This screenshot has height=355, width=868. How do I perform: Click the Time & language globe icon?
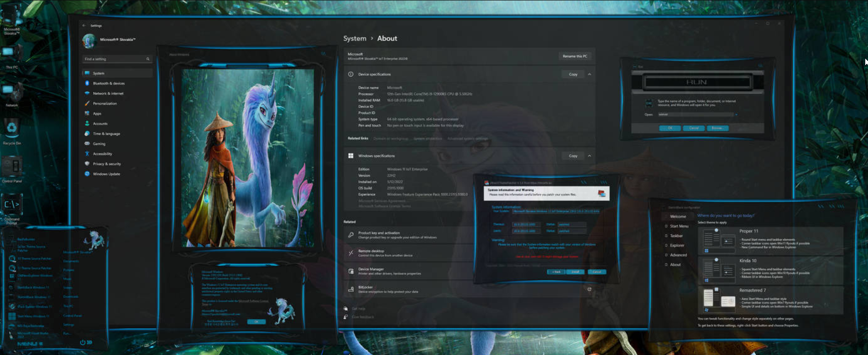(x=87, y=133)
